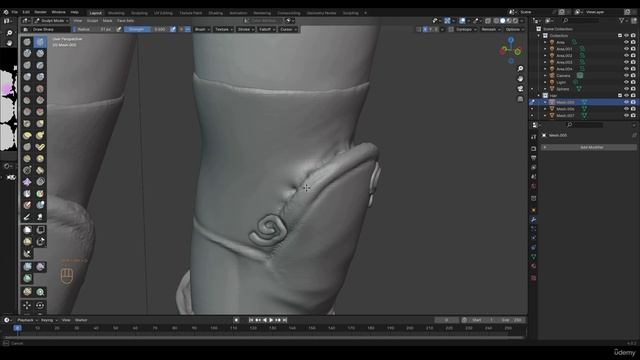Click the viewport pan hand icon
This screenshot has height=360, width=640.
pos(520,79)
